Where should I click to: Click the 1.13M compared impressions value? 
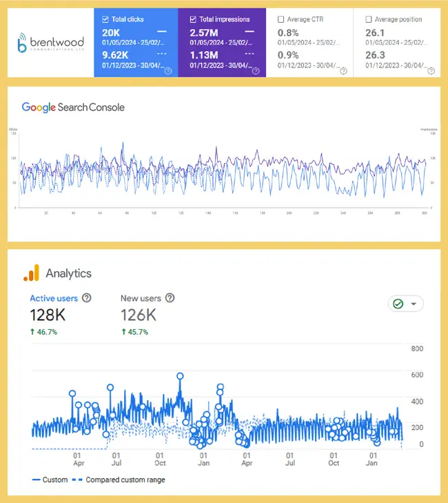click(204, 55)
